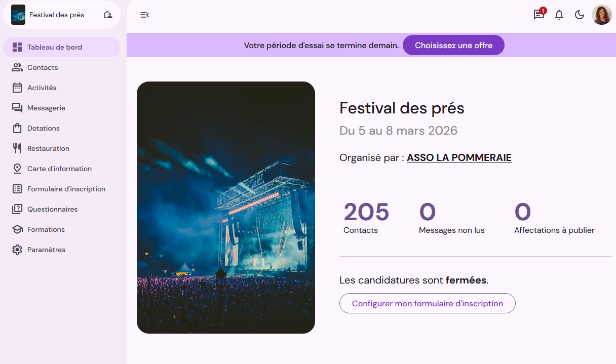Open notifications bell icon
Image resolution: width=616 pixels, height=364 pixels.
point(559,15)
